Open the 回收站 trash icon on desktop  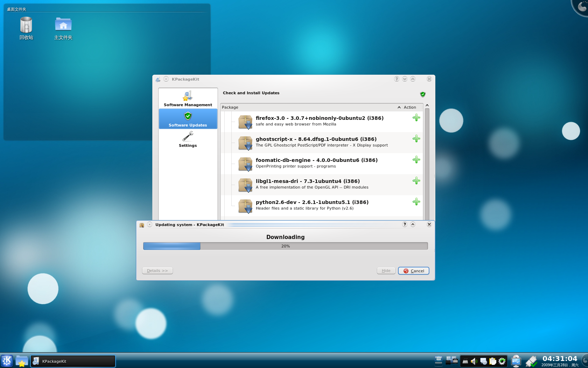[x=26, y=28]
